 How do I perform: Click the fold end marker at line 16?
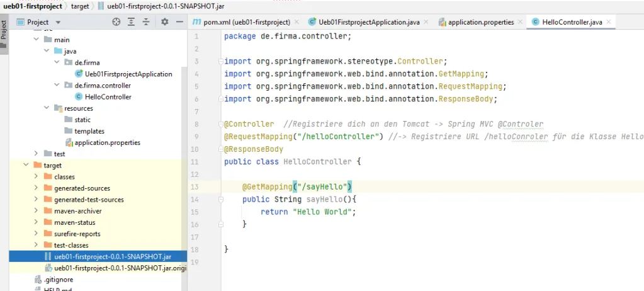click(221, 224)
